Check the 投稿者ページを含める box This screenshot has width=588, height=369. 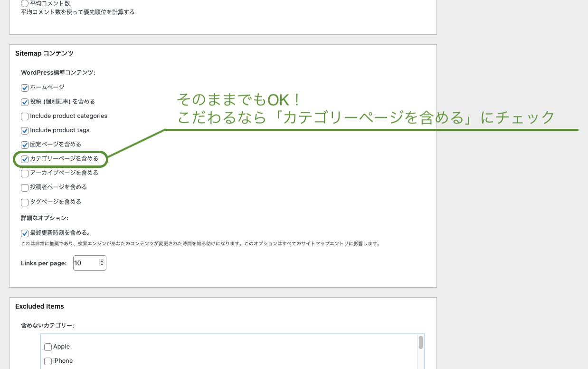click(x=25, y=188)
